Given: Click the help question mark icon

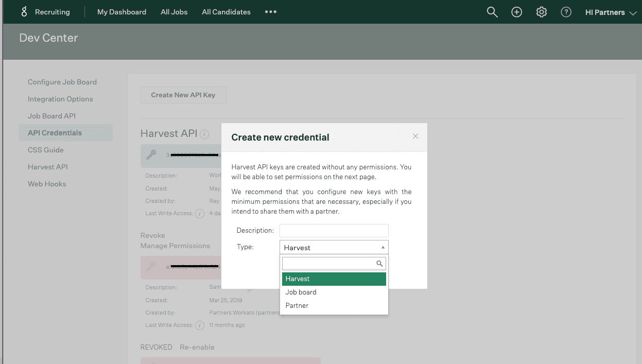Looking at the screenshot, I should click(x=566, y=11).
